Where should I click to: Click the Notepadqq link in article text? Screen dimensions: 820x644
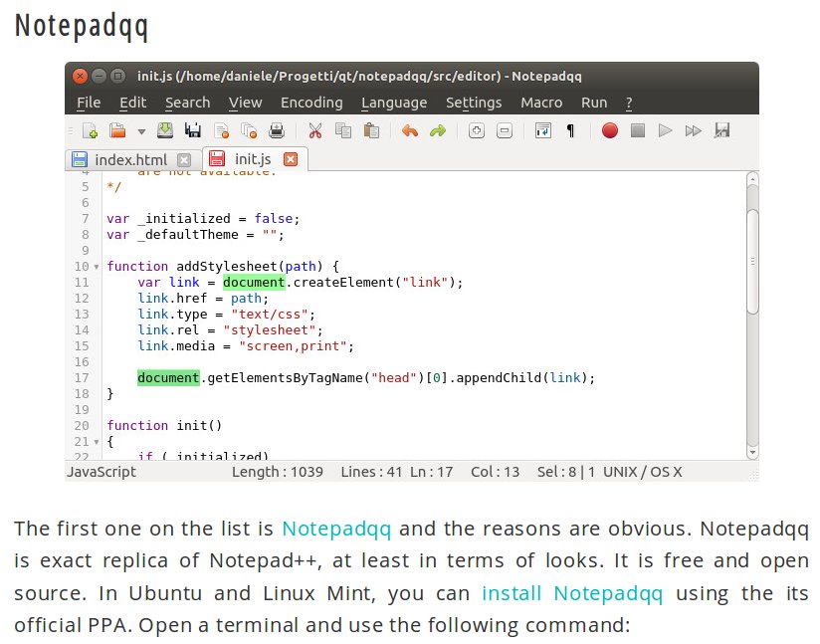pyautogui.click(x=336, y=529)
